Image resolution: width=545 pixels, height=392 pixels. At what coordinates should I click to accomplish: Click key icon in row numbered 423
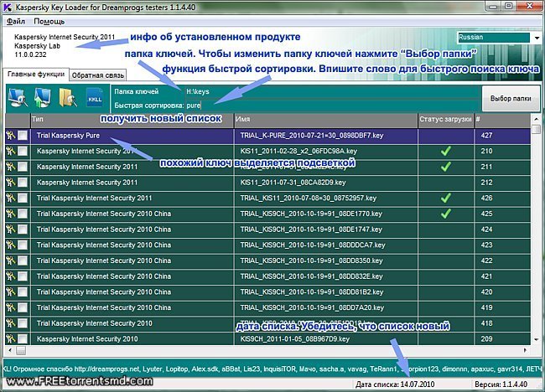click(10, 245)
